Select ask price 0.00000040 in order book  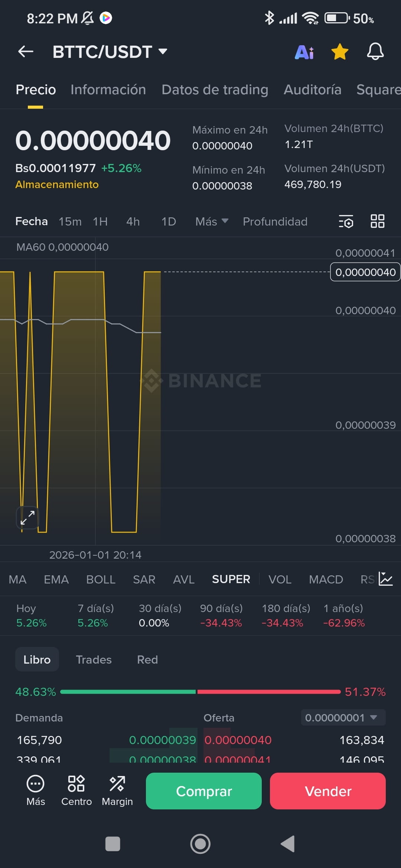click(238, 740)
